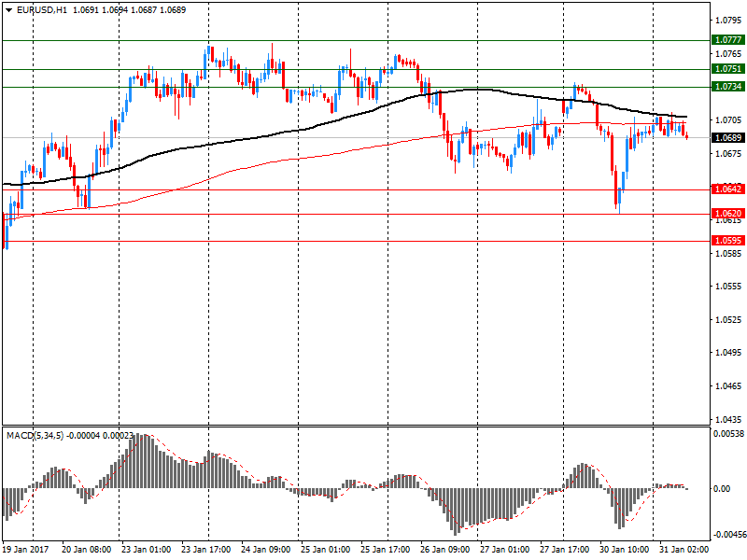Click the 27 Jan 17:00 time label
The image size is (747, 560).
click(565, 549)
